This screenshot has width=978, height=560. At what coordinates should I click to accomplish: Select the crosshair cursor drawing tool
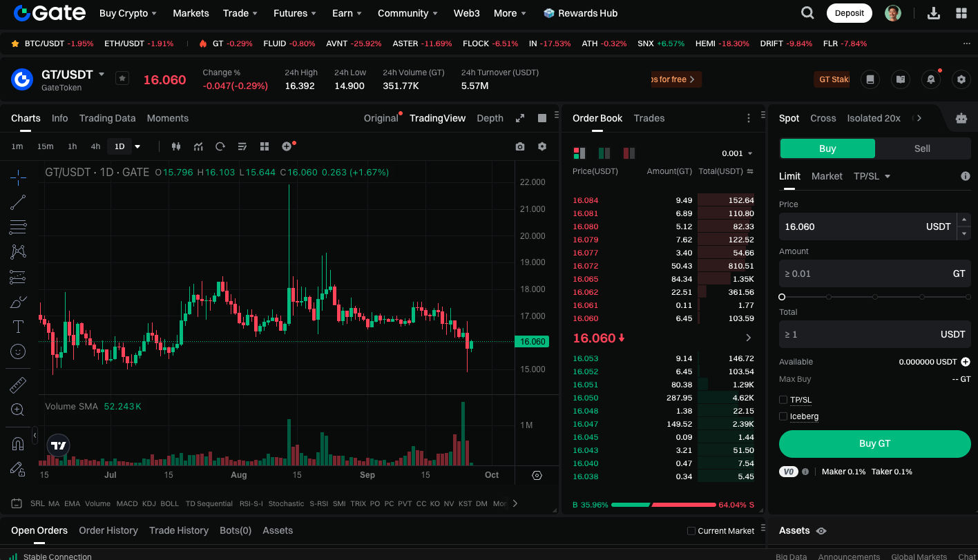click(x=18, y=177)
